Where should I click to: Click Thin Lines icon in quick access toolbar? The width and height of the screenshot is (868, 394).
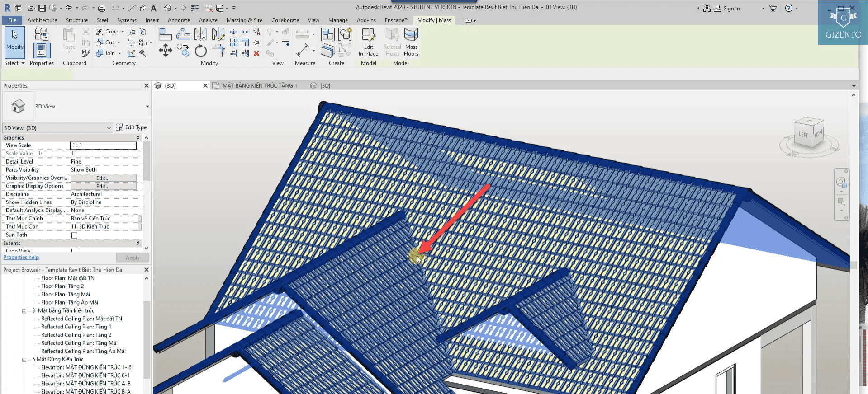[x=195, y=8]
